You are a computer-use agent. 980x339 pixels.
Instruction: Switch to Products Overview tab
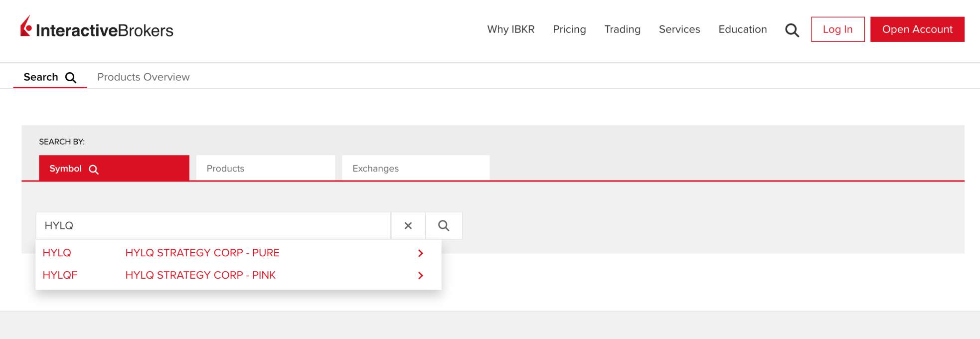pos(143,77)
